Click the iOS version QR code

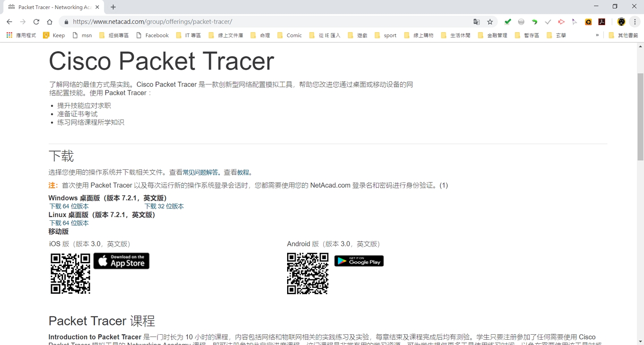[x=70, y=273]
